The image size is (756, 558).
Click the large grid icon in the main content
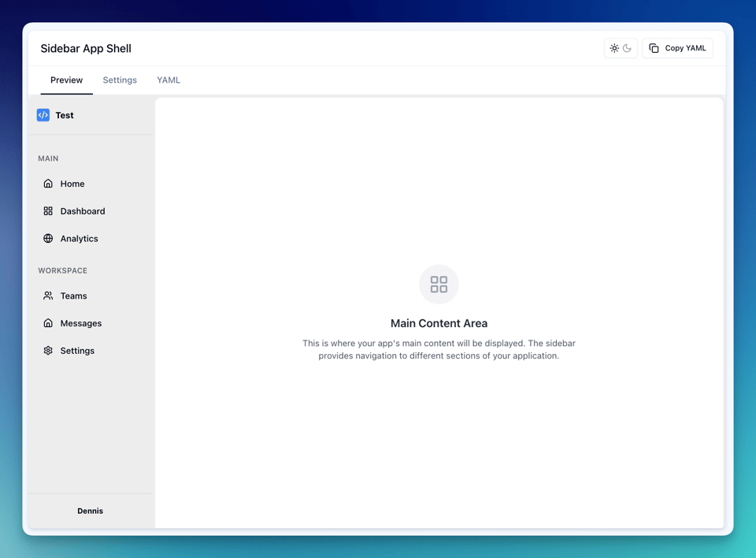click(439, 285)
